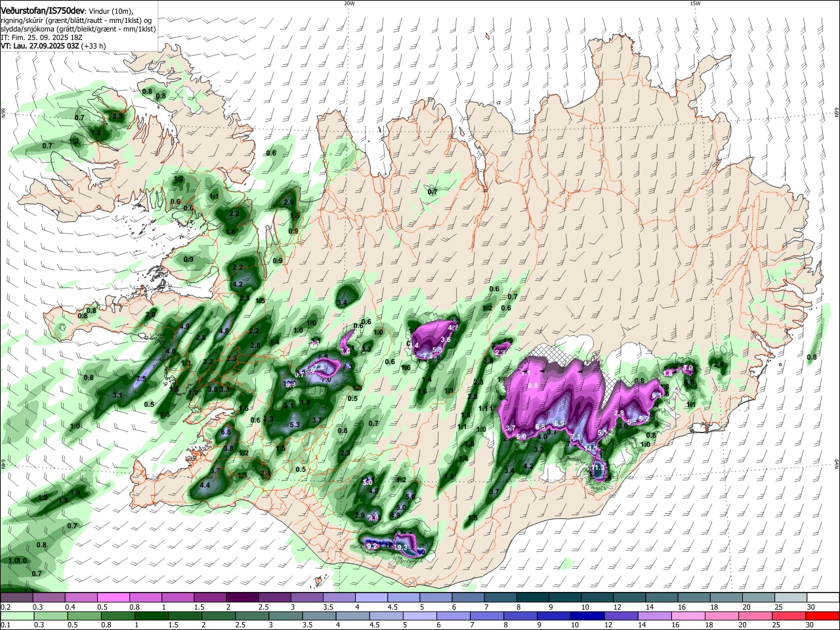The image size is (840, 630).
Task: Click the Veðurstofan/IS750dev title text
Action: tap(43, 10)
